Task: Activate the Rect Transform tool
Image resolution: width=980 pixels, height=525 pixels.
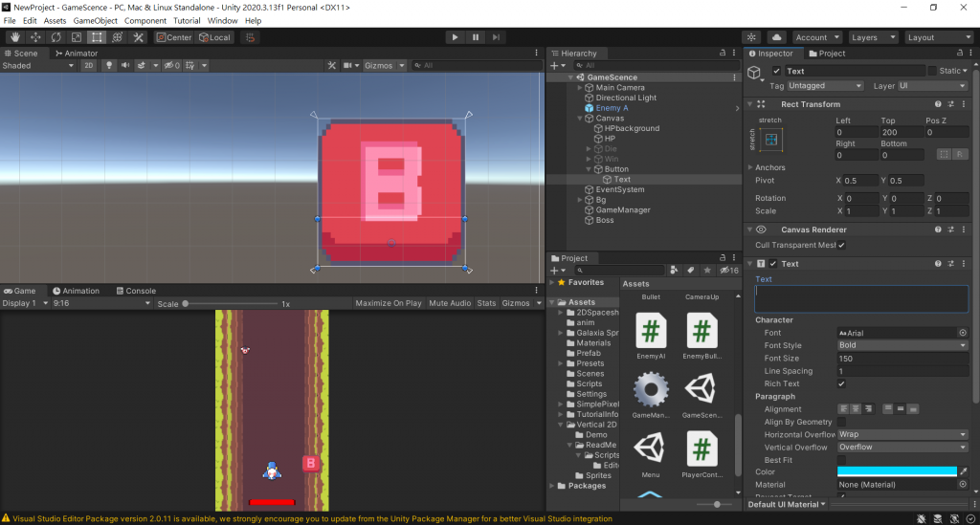Action: coord(97,37)
